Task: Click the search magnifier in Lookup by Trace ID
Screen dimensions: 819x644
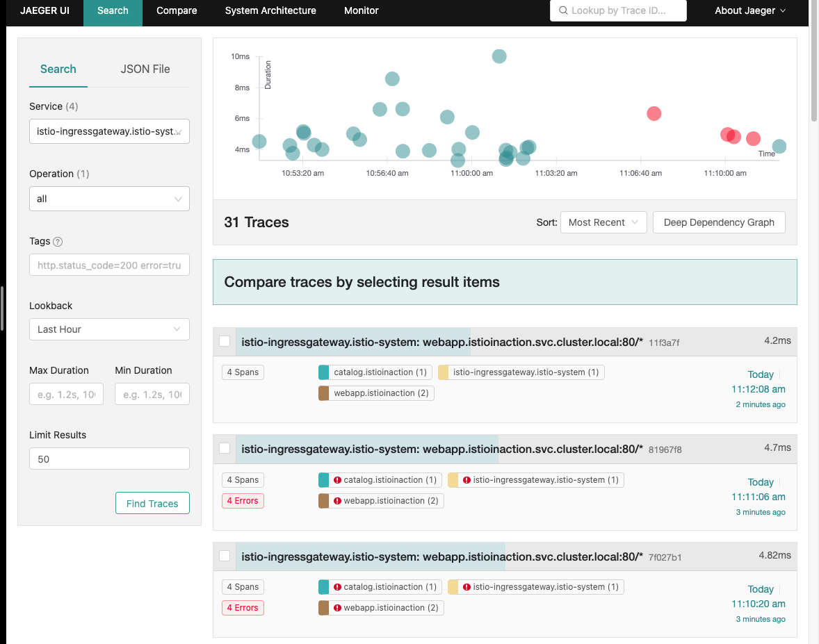Action: click(563, 10)
